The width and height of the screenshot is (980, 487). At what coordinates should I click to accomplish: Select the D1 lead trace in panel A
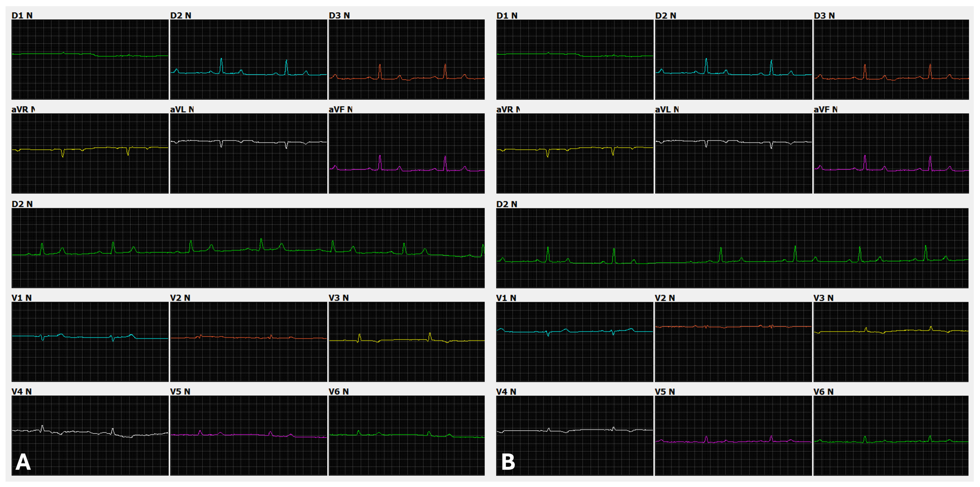(90, 60)
